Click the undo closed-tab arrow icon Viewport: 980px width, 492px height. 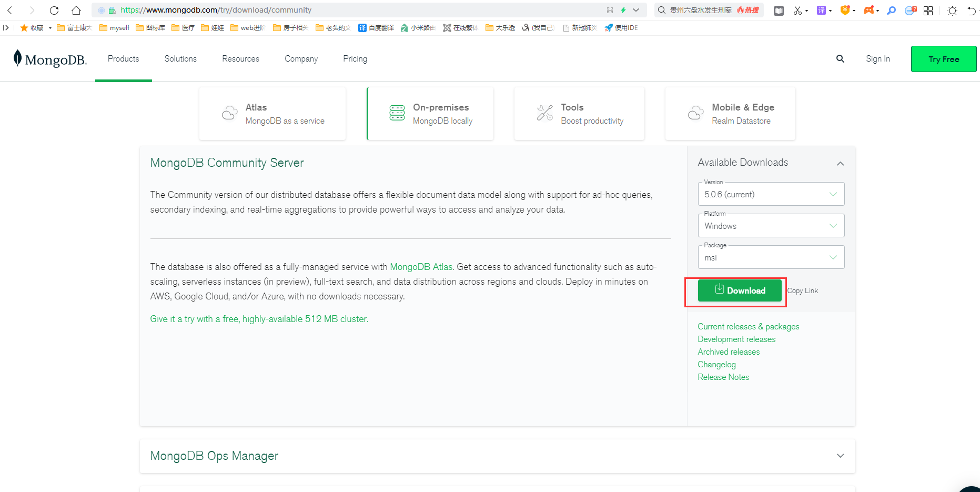[971, 11]
